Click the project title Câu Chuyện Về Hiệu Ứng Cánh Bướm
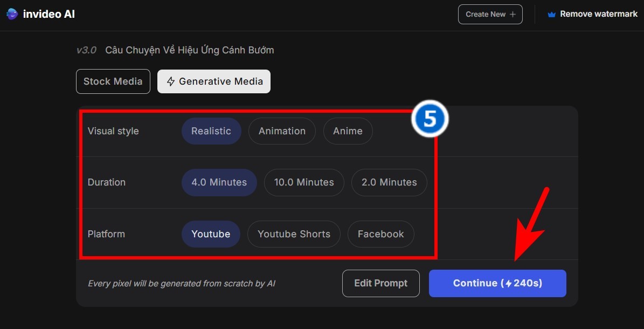The height and width of the screenshot is (329, 644). point(189,50)
